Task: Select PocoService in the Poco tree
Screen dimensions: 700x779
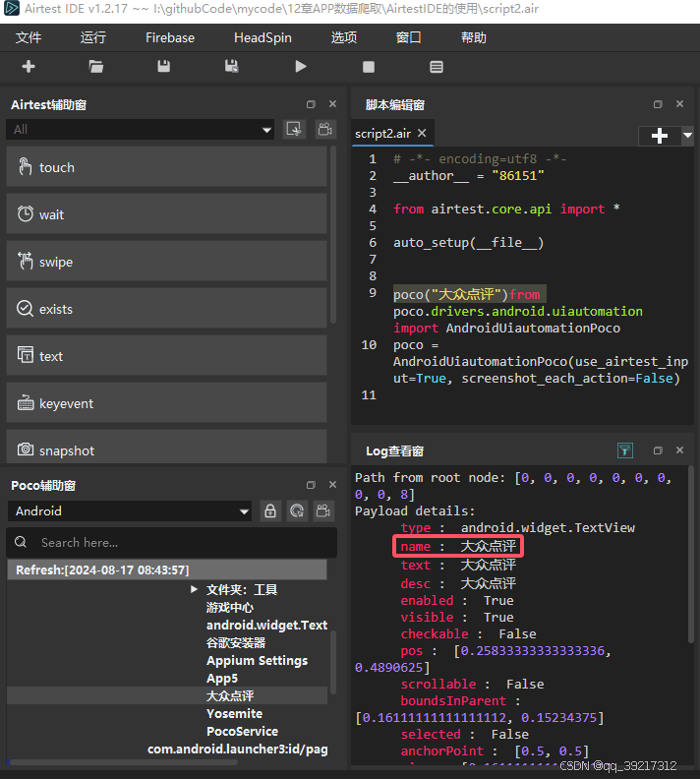Action: (x=242, y=732)
